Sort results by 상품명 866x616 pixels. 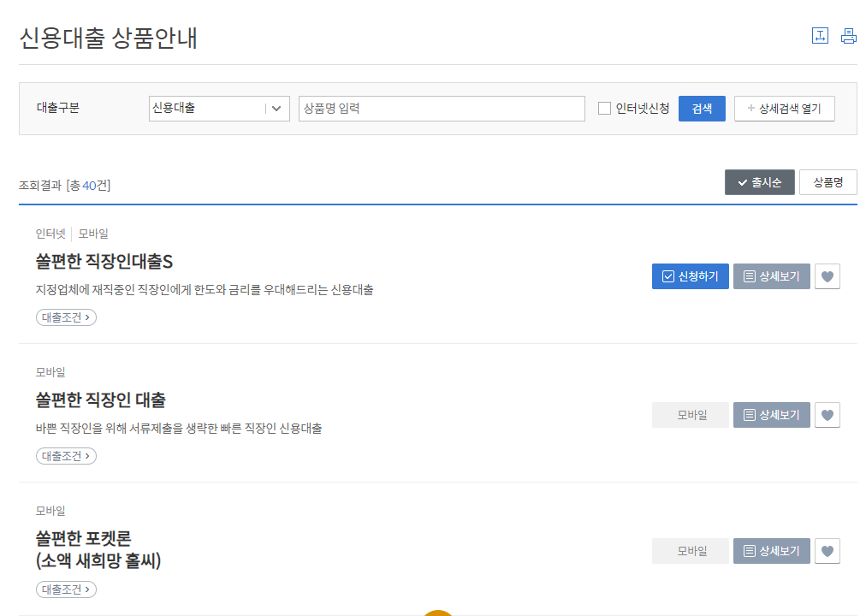(827, 182)
